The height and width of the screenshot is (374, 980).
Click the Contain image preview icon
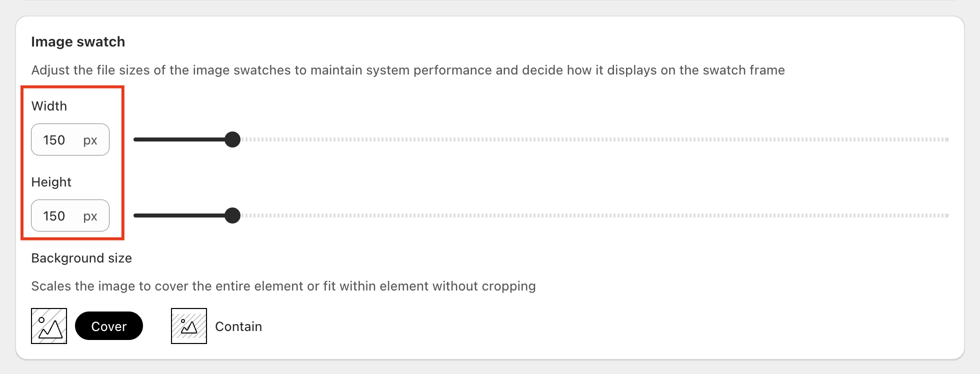click(x=189, y=326)
